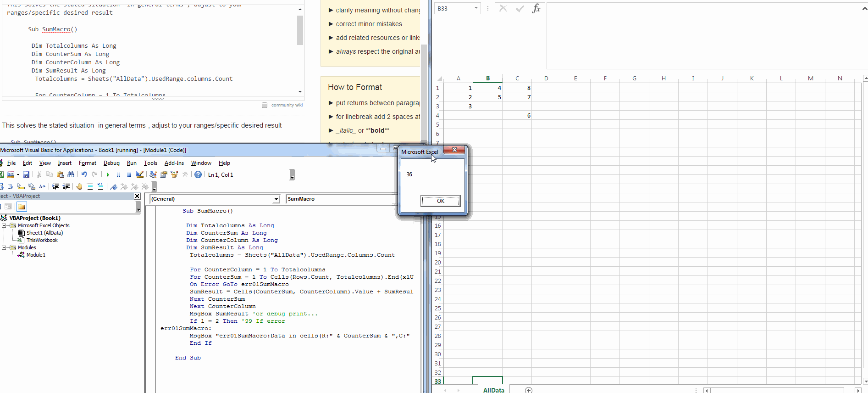Click the Redo arrow in VBA toolbar
Viewport: 868px width, 393px height.
click(x=94, y=174)
